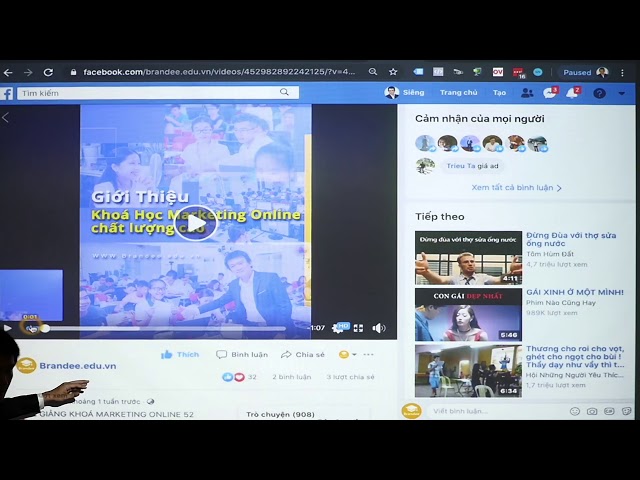Viewport: 640px width, 480px height.
Task: Open the friend requests icon
Action: [527, 93]
